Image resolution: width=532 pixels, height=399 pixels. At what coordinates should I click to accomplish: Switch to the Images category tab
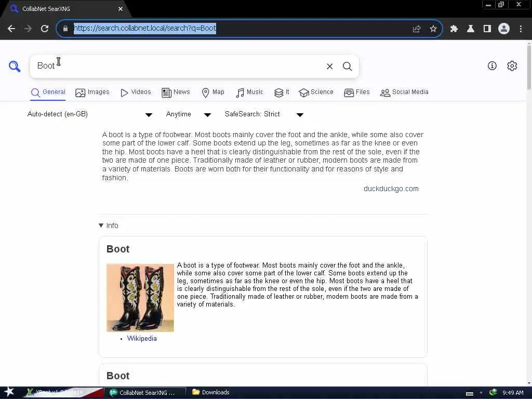click(x=92, y=92)
